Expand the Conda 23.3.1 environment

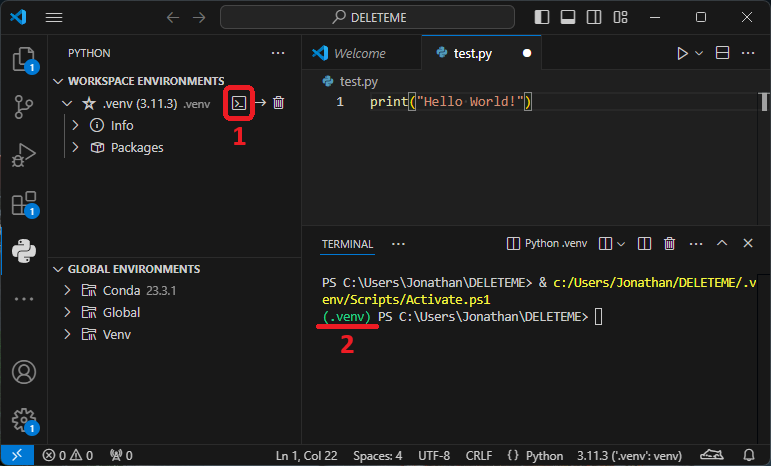tap(67, 290)
